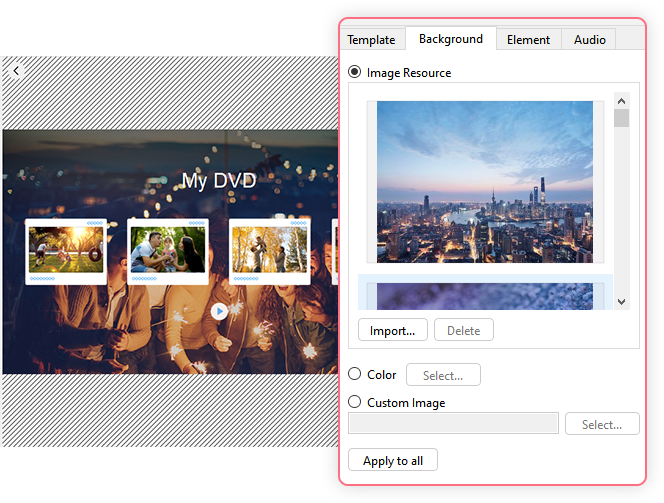This screenshot has height=503, width=664.
Task: Select the first photo thumbnail of kids playing
Action: coord(66,250)
